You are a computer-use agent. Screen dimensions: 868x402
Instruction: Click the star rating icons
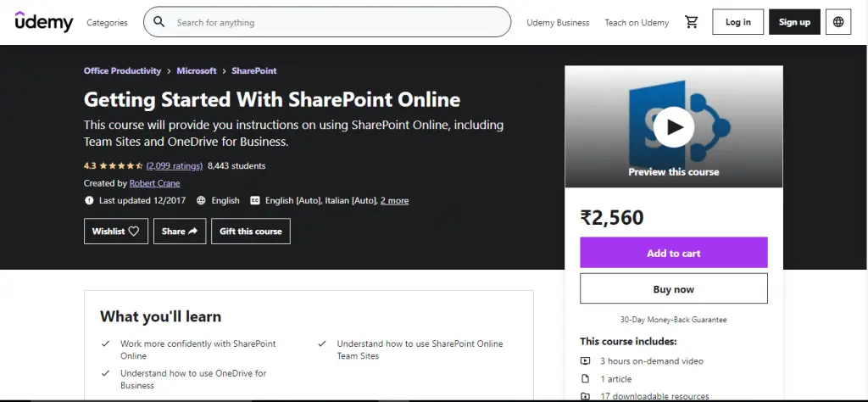coord(121,166)
